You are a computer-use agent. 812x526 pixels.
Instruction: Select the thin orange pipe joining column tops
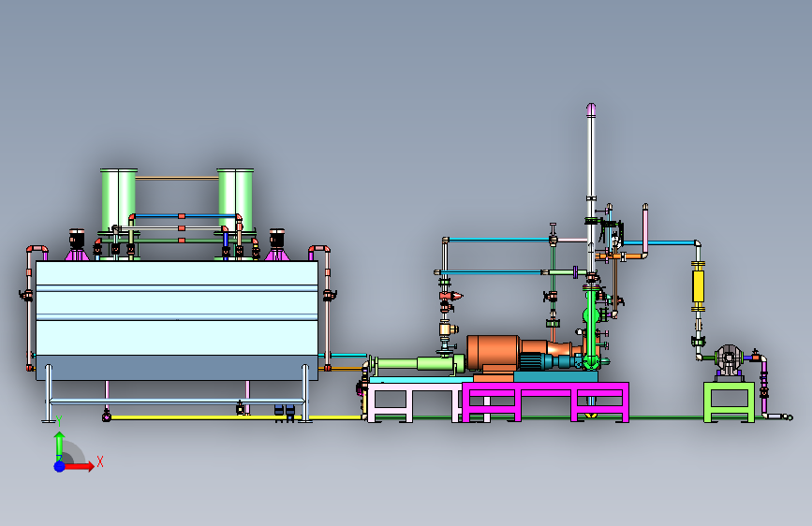[x=177, y=178]
